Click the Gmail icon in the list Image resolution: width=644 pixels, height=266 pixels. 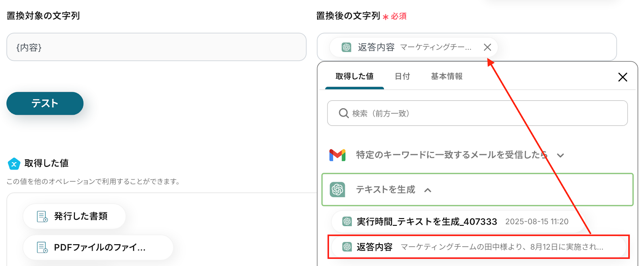pyautogui.click(x=337, y=155)
